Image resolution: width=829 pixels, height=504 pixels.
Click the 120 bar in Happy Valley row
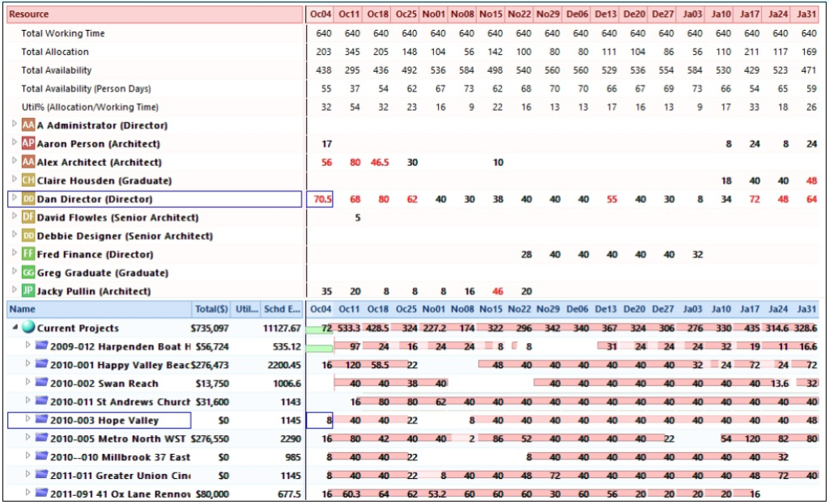pyautogui.click(x=353, y=365)
